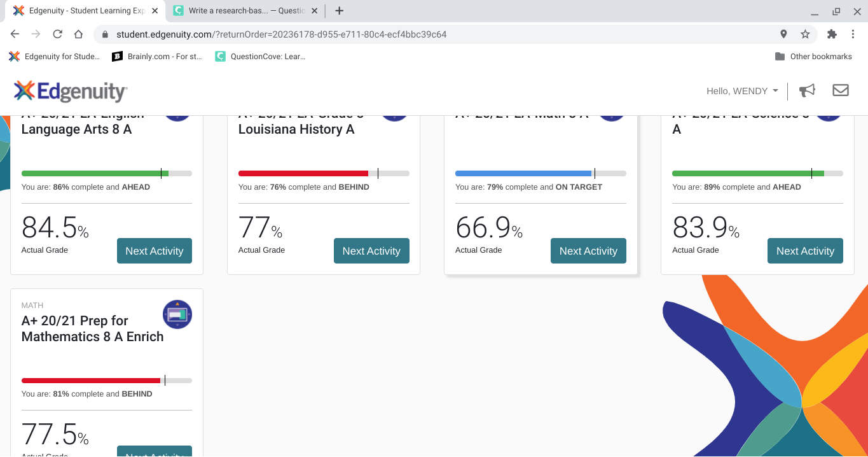Viewport: 868px width, 457px height.
Task: Open the Brainly.com bookmark
Action: tap(158, 57)
